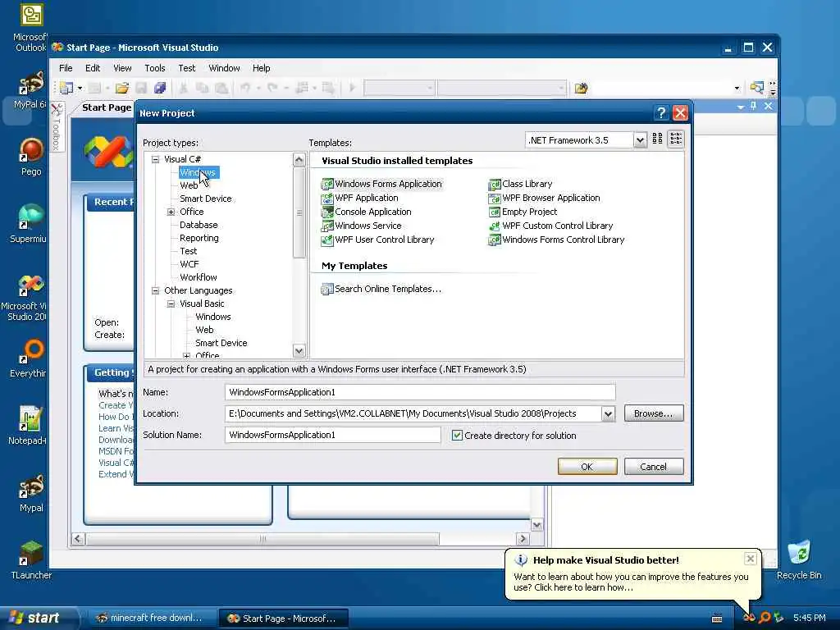
Task: Open the View menu
Action: tap(122, 68)
